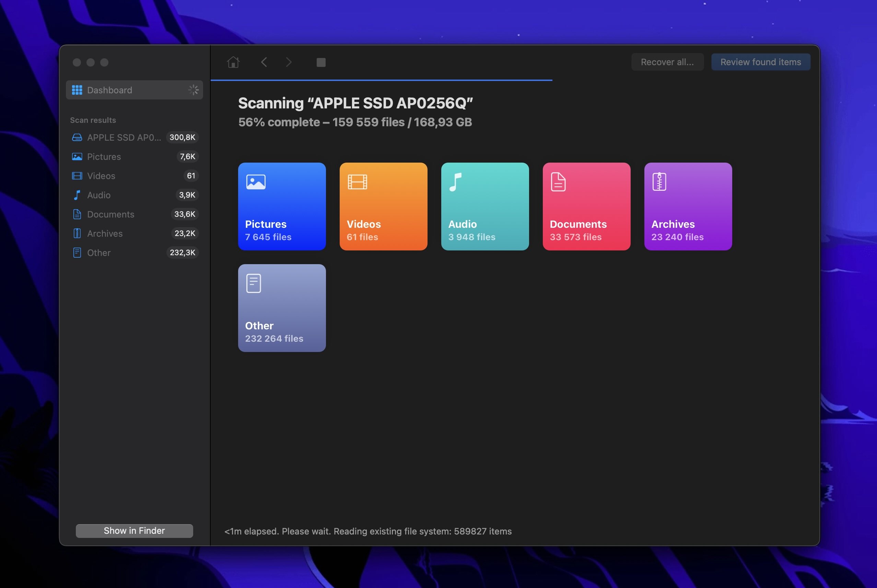Select the Other category icon
The width and height of the screenshot is (877, 588).
point(253,282)
